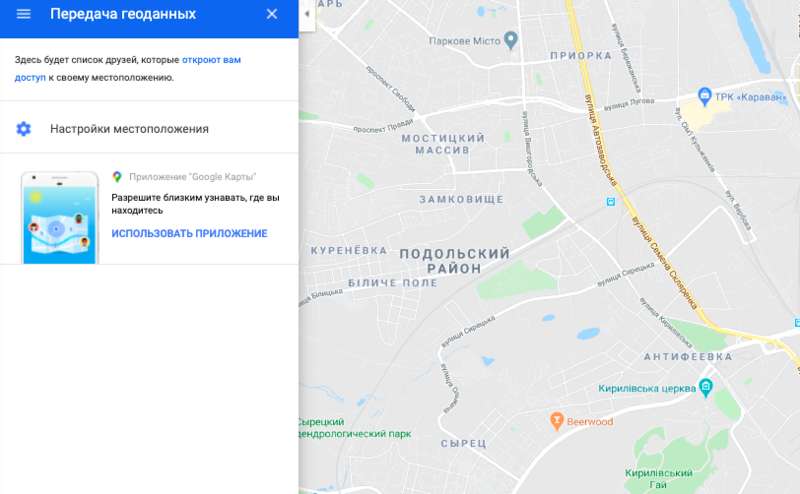The height and width of the screenshot is (494, 800).
Task: Click the location settings gear icon
Action: (x=23, y=129)
